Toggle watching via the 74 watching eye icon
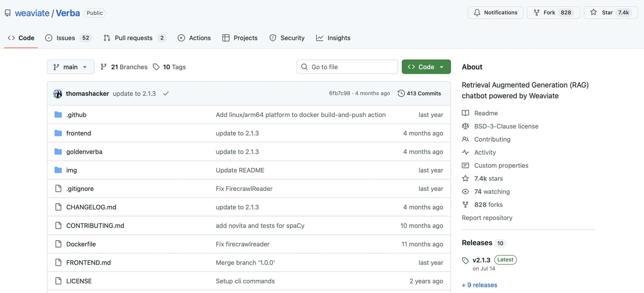 (x=465, y=191)
